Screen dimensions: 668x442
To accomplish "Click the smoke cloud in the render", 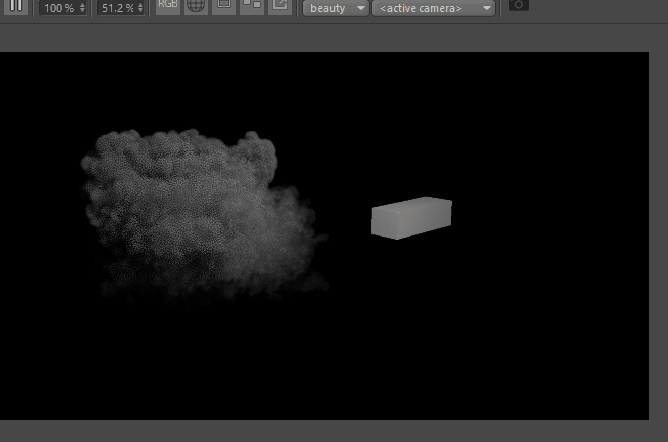I will [x=200, y=213].
